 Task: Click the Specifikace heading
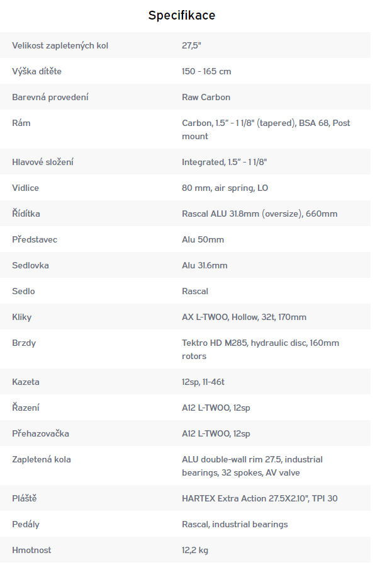click(181, 15)
